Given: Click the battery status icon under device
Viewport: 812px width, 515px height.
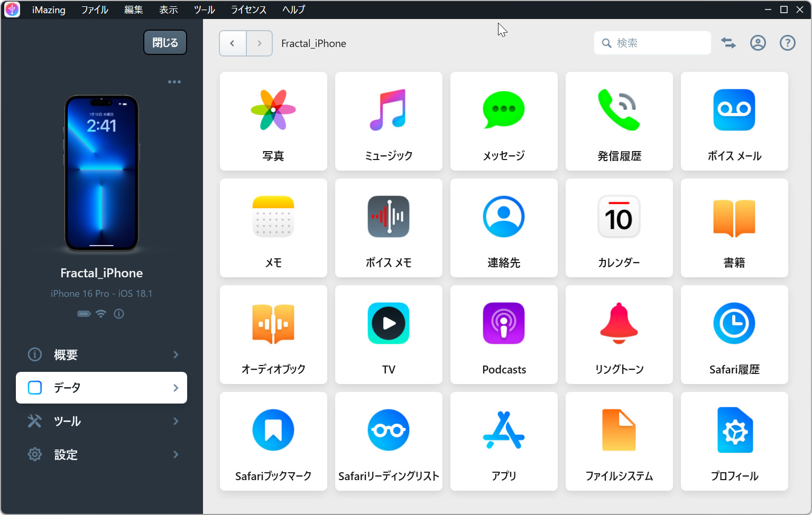Looking at the screenshot, I should tap(84, 314).
